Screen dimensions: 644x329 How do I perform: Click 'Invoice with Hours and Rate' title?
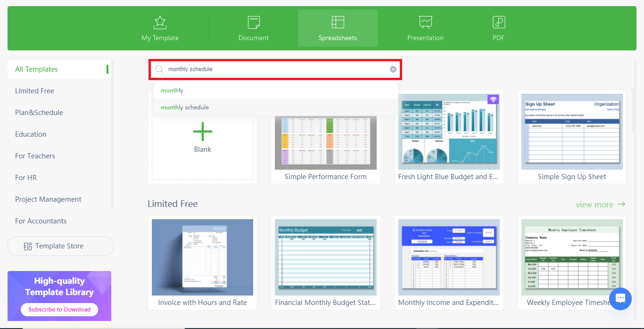(x=202, y=303)
